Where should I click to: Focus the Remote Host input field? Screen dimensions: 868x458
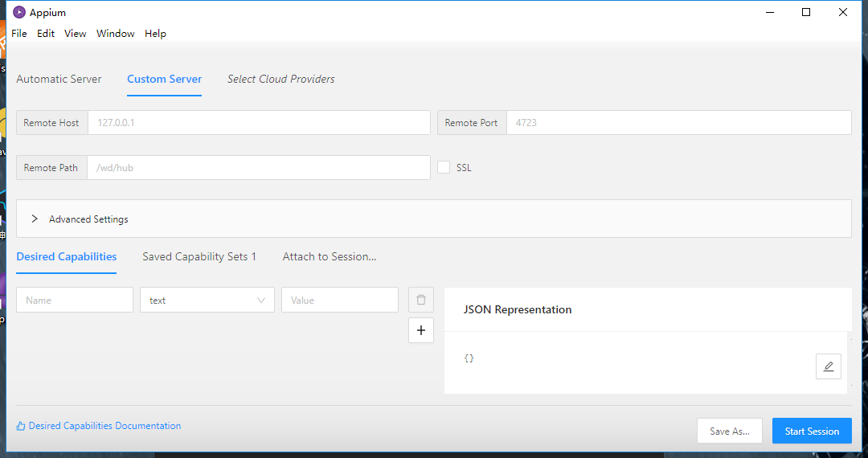[259, 123]
